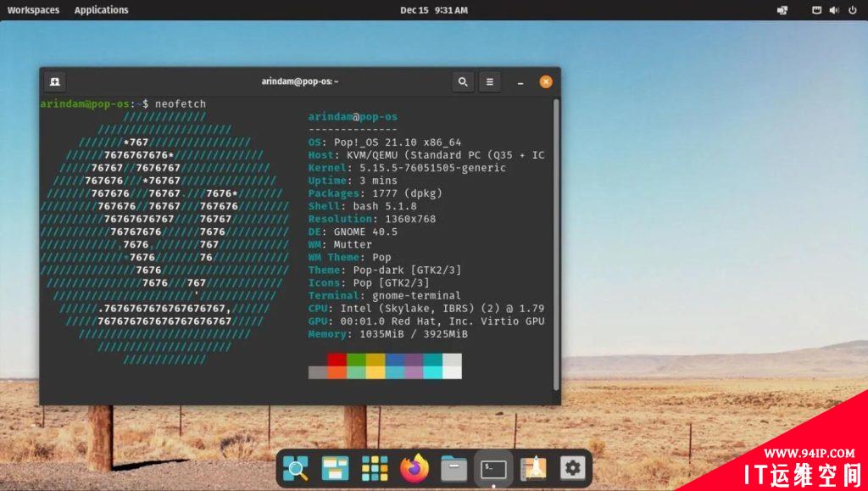Click the 'Packages: 1777 (dpkg)' line
868x491 pixels.
376,193
